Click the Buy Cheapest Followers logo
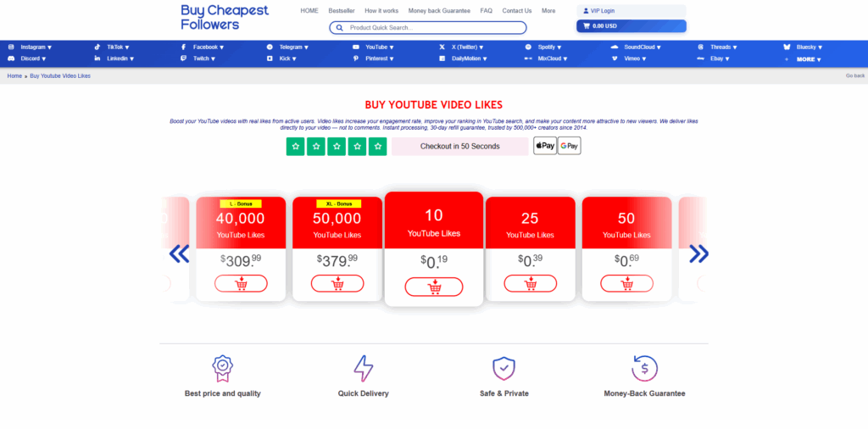Image resolution: width=868 pixels, height=429 pixels. click(x=225, y=17)
